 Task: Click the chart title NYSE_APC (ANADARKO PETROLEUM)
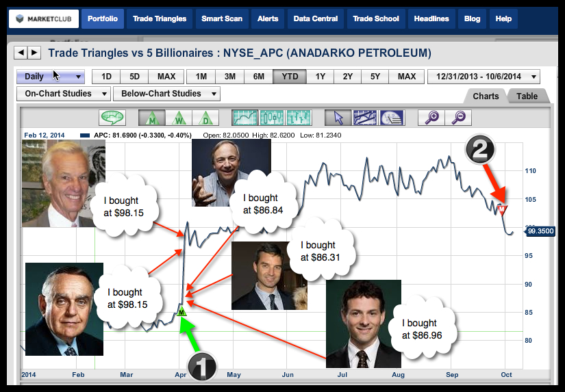pos(327,53)
